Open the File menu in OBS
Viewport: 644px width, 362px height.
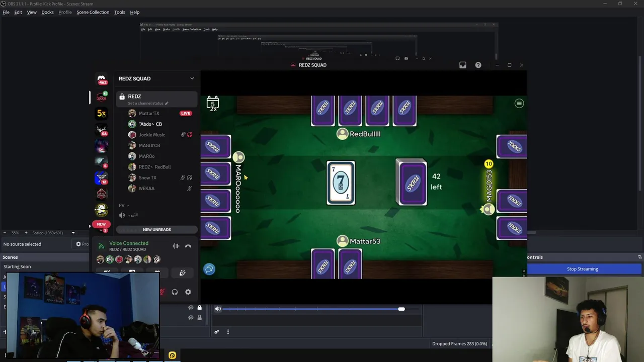point(6,12)
